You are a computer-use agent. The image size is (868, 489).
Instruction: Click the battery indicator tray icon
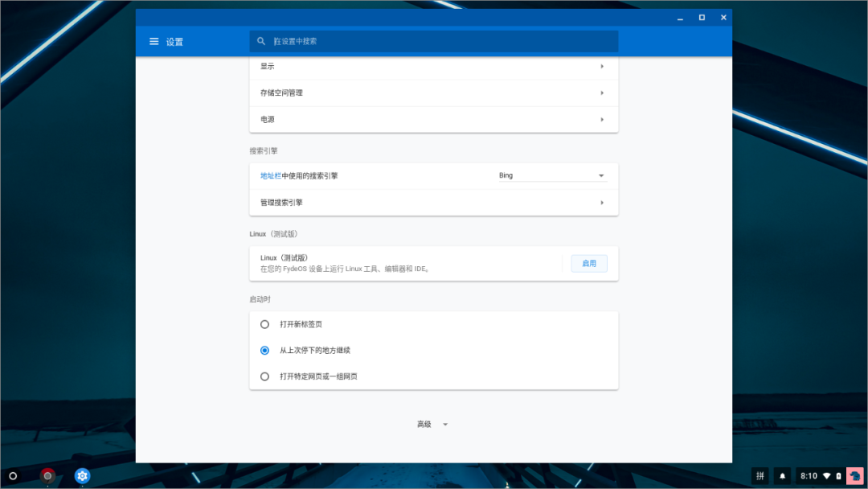pyautogui.click(x=838, y=475)
